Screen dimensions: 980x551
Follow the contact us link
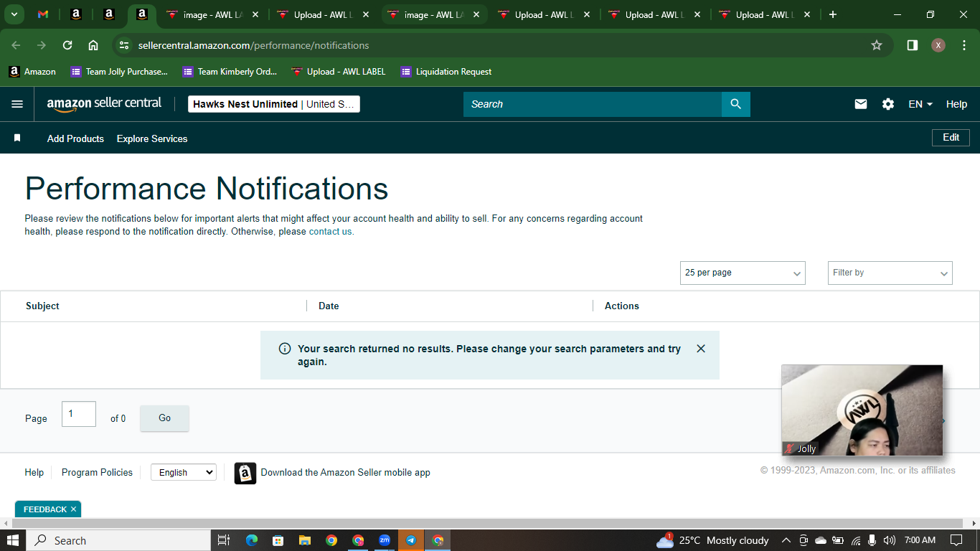pyautogui.click(x=331, y=232)
